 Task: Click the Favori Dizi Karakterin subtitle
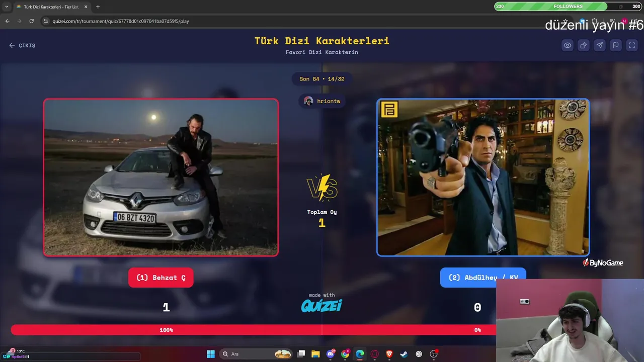point(322,52)
